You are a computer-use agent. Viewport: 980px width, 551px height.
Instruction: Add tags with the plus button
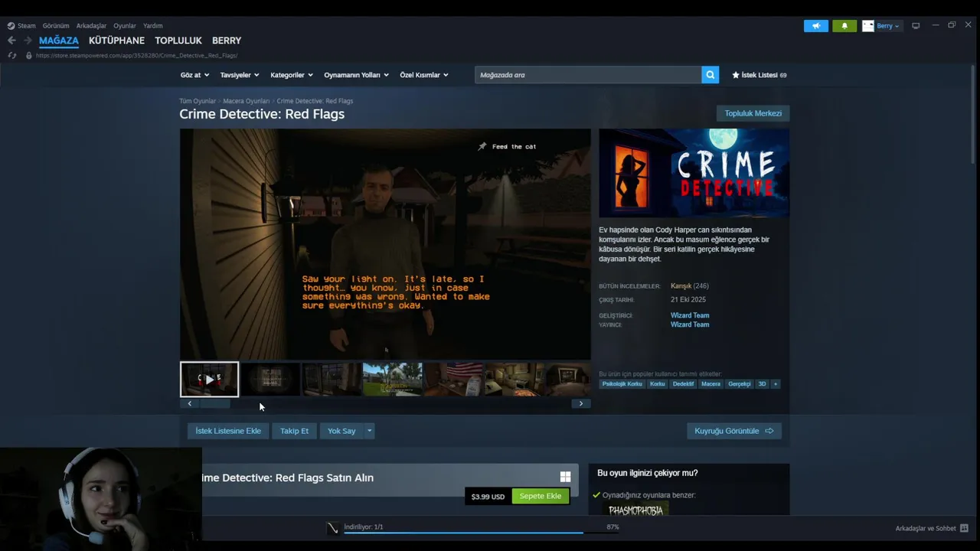pos(776,384)
